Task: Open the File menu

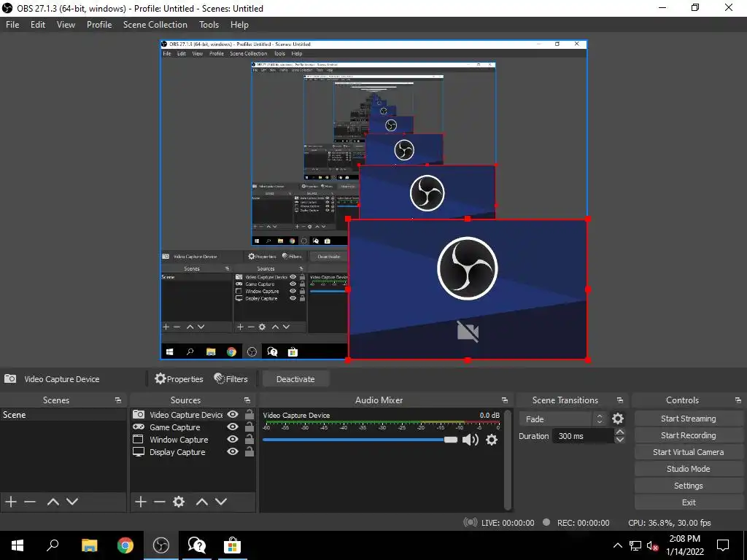Action: 12,25
